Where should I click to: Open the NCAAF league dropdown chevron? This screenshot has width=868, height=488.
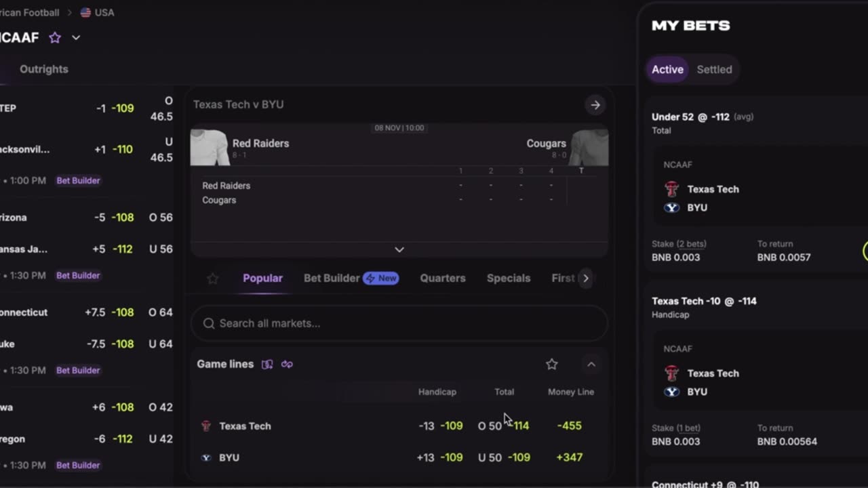pyautogui.click(x=76, y=38)
